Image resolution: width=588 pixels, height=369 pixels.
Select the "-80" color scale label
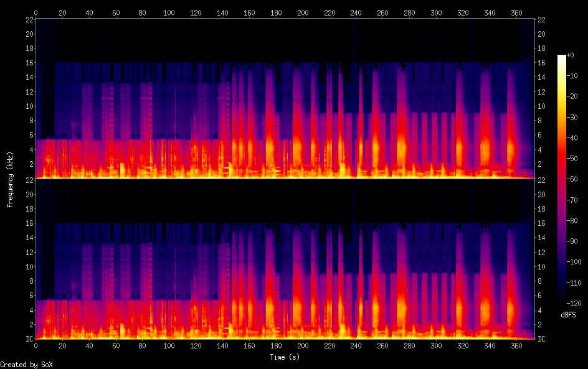tap(572, 221)
